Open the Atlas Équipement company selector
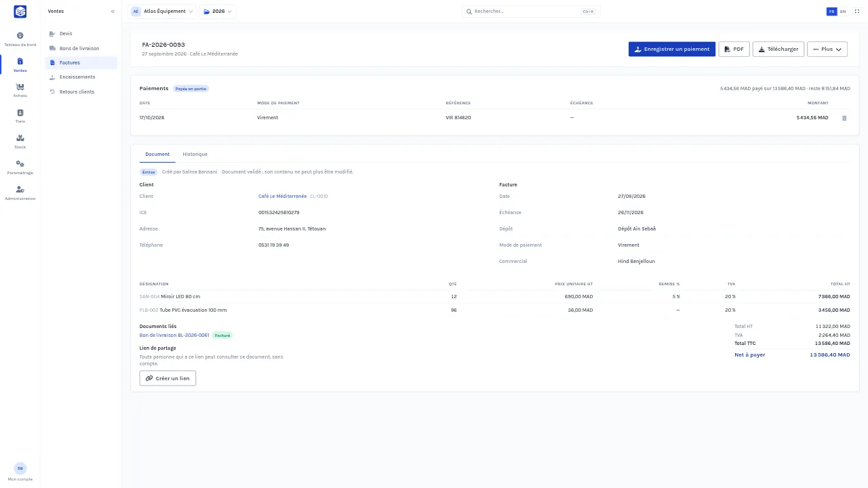868x488 pixels. (x=162, y=12)
